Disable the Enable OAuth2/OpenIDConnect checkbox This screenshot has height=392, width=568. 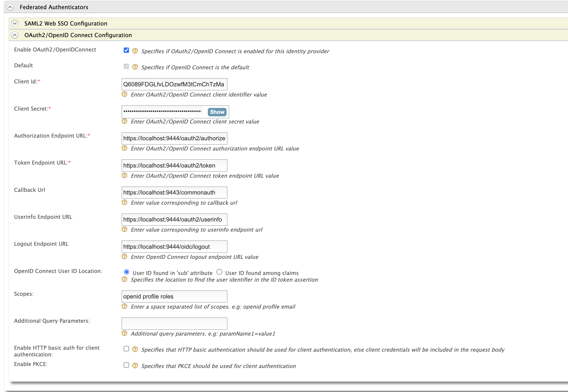(x=126, y=50)
